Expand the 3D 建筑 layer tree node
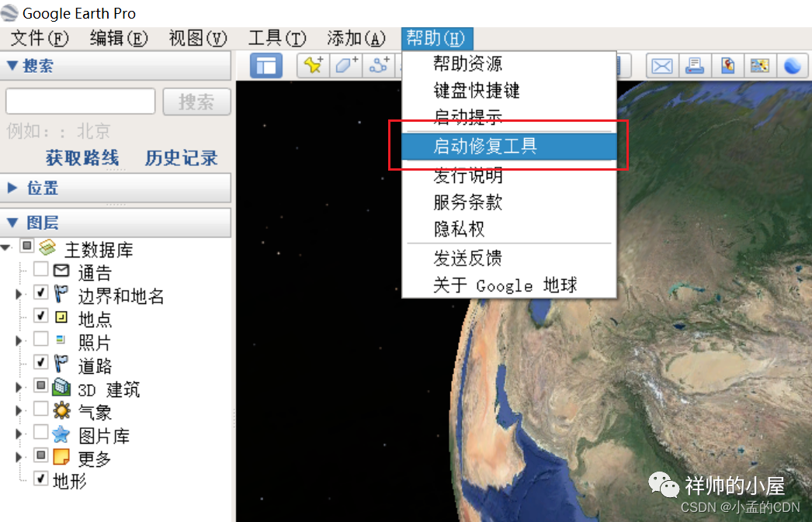Screen dimensions: 812x522 [19, 388]
